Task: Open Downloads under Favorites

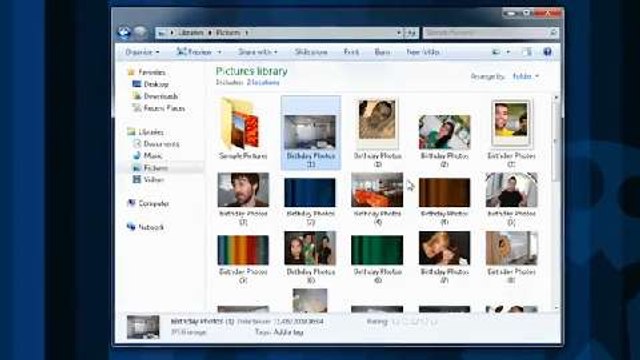Action: [160, 96]
